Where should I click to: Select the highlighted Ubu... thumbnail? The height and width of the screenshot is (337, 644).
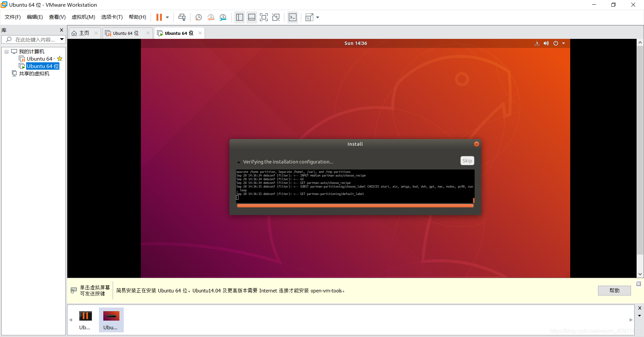point(111,320)
